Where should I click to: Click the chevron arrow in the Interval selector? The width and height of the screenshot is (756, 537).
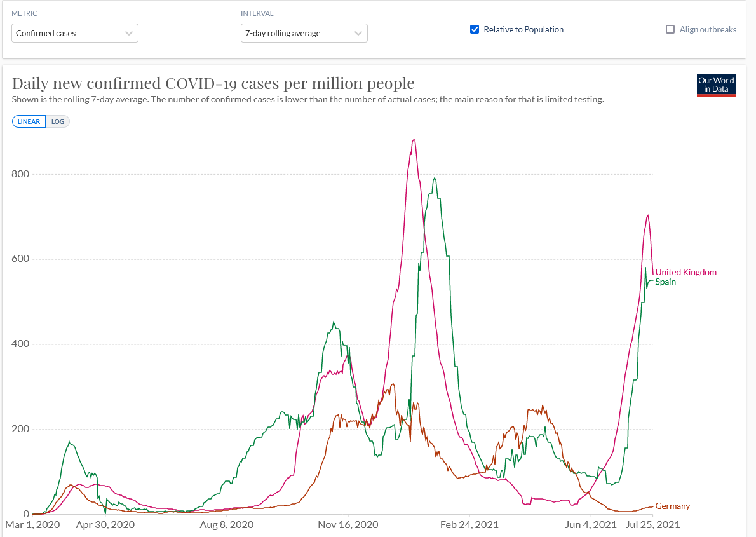[358, 33]
